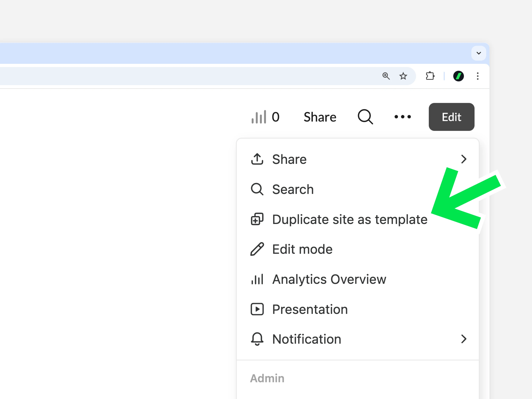Click the view count 0 number

tap(276, 117)
